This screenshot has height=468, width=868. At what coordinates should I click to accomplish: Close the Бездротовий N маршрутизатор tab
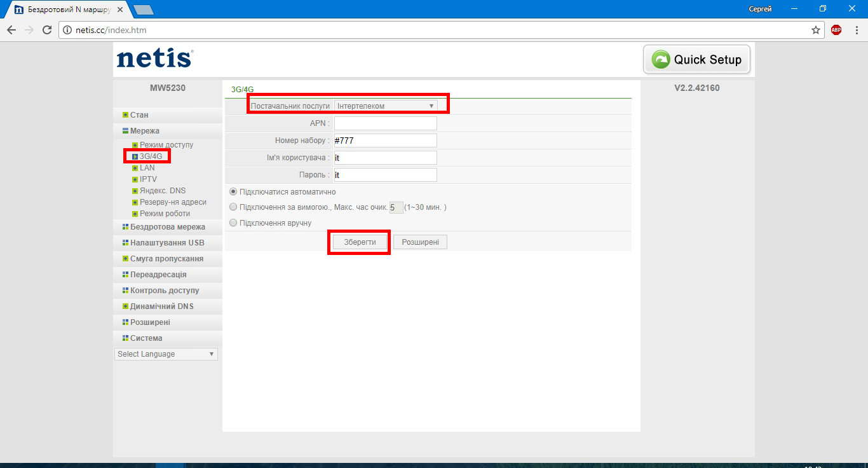119,10
